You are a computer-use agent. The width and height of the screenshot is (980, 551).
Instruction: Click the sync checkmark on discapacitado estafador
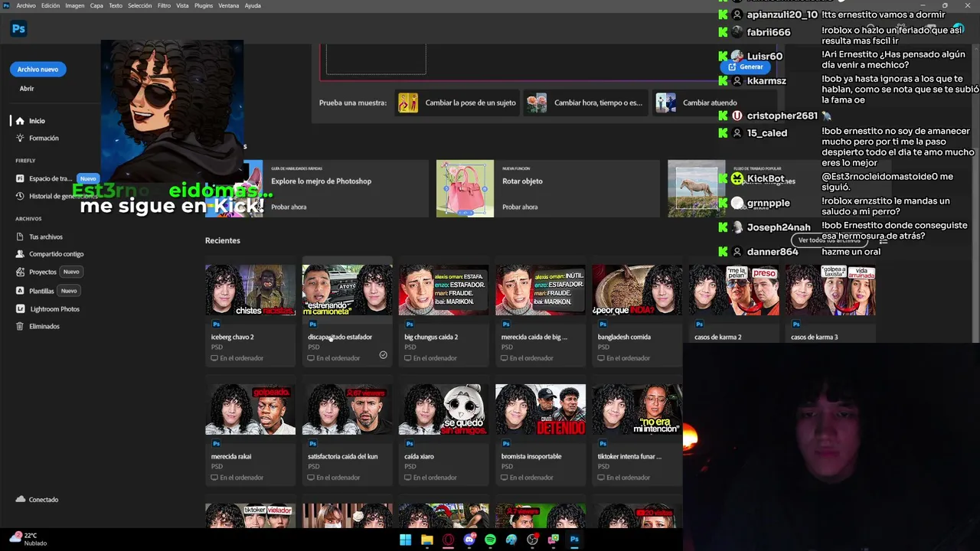(x=383, y=355)
